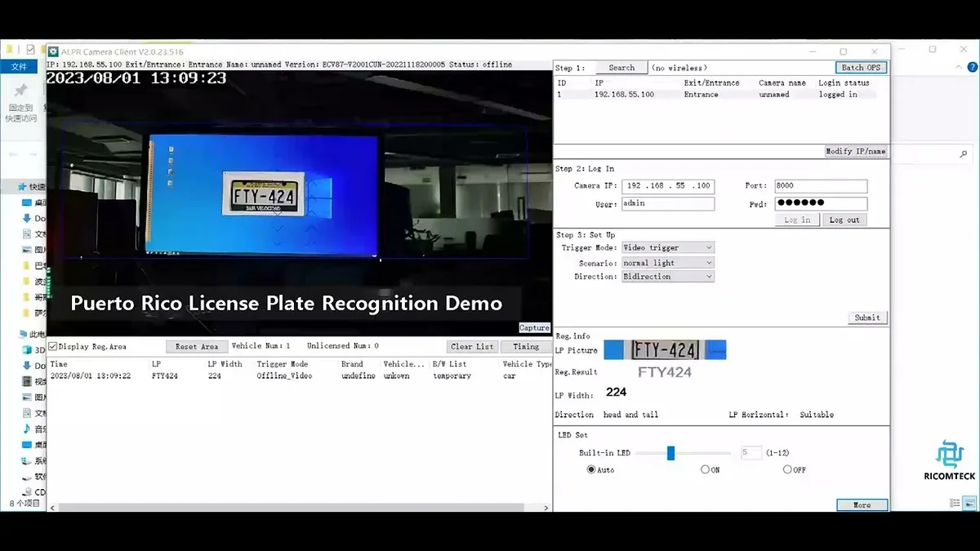Image resolution: width=980 pixels, height=551 pixels.
Task: Click the Reset Area button
Action: pos(197,346)
